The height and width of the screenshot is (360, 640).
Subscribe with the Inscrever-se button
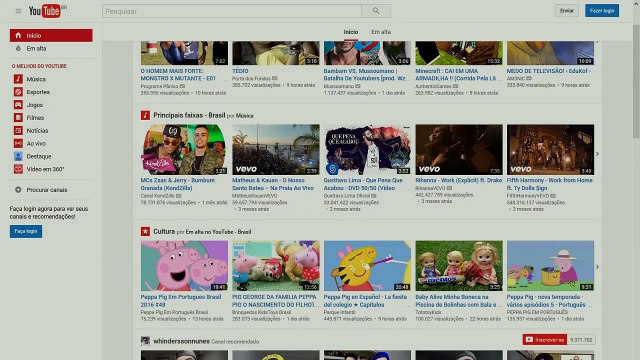tap(544, 340)
